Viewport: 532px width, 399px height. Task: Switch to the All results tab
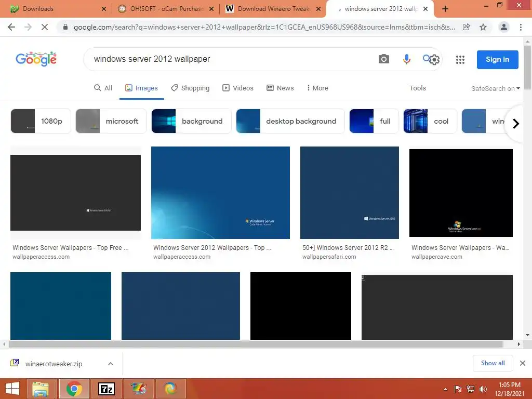pyautogui.click(x=103, y=88)
